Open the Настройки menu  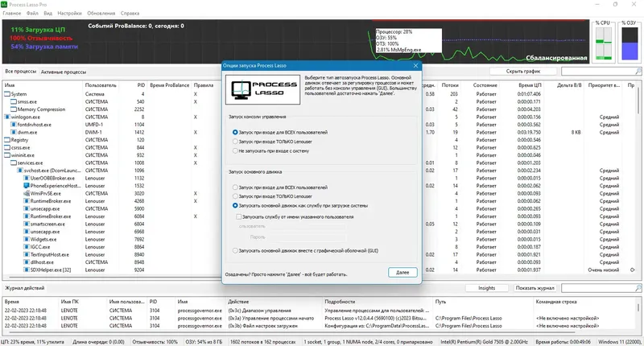click(x=69, y=13)
